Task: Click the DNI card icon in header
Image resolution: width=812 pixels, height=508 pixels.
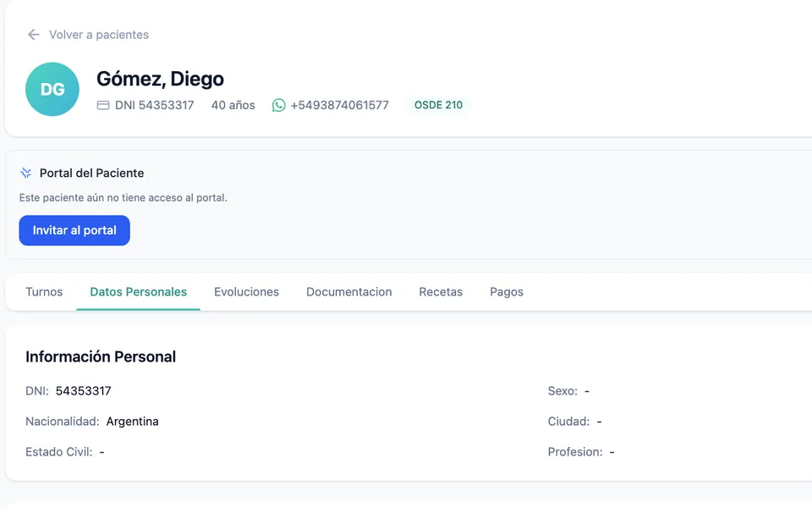Action: coord(103,105)
